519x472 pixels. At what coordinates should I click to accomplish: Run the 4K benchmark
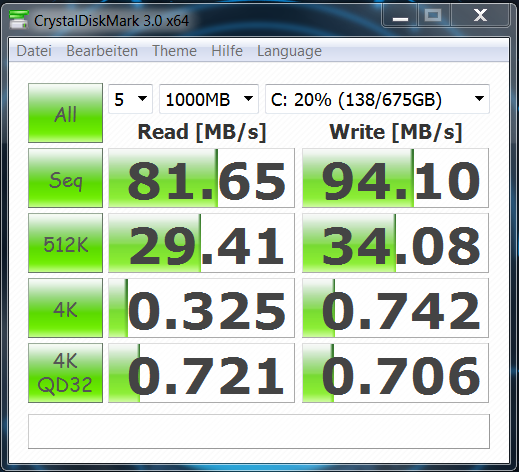pos(65,308)
